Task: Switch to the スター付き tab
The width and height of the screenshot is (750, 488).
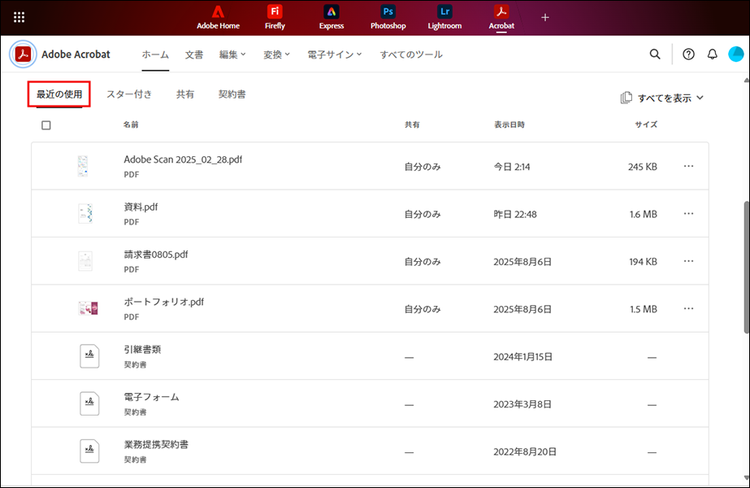Action: [129, 95]
